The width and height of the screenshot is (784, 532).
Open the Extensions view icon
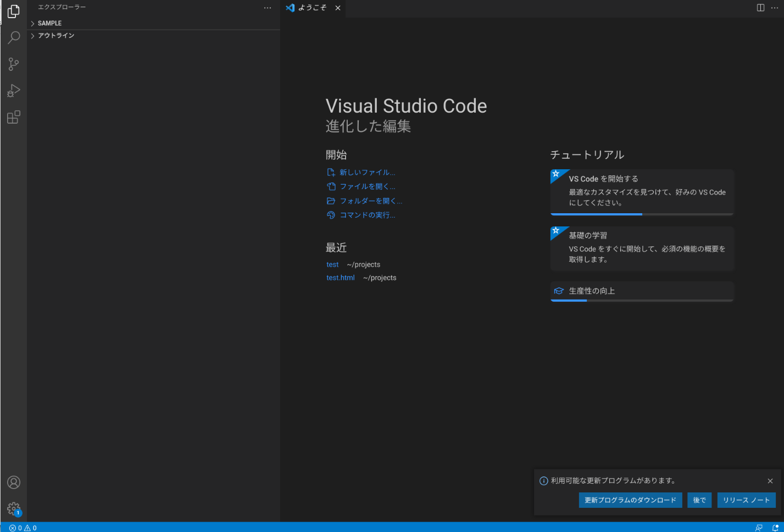(x=14, y=117)
